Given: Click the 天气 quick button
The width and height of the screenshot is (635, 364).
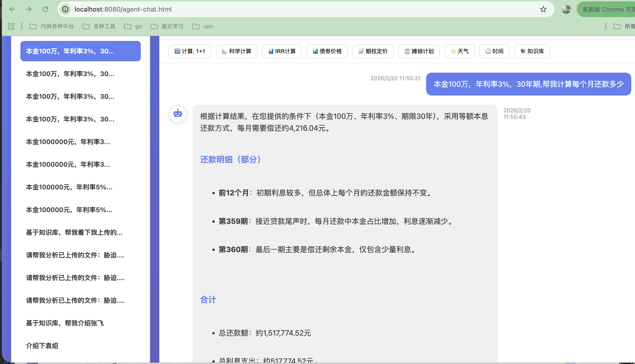Looking at the screenshot, I should (x=459, y=51).
